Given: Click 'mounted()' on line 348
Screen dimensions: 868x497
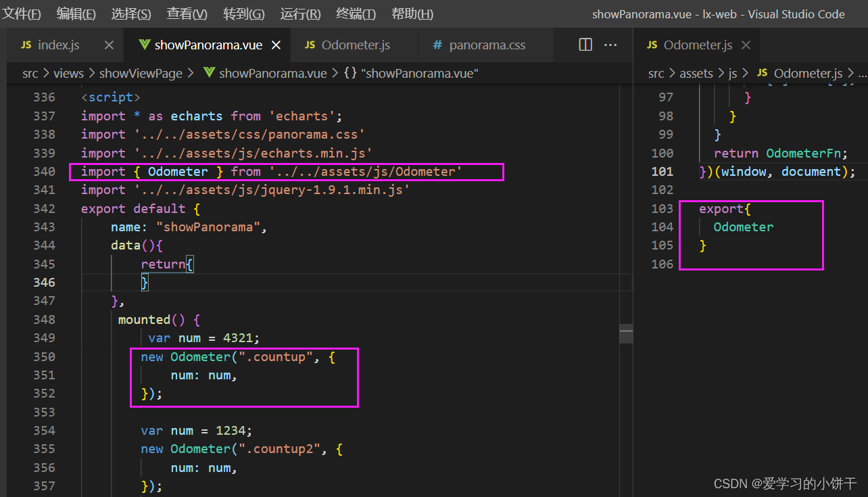Looking at the screenshot, I should point(152,319).
